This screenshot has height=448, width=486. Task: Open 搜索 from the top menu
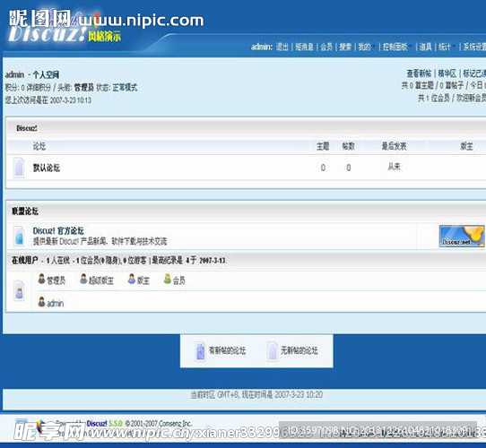coord(345,47)
